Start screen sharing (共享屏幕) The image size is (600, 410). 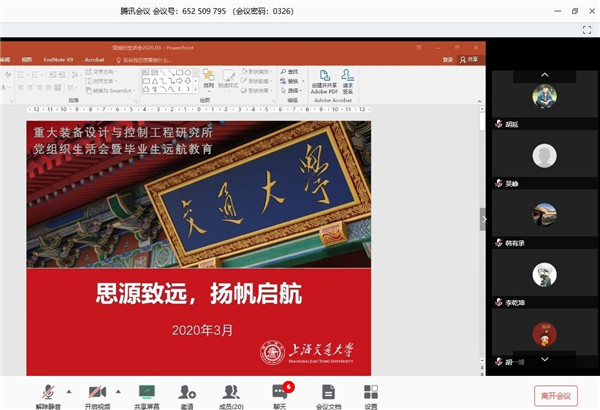pos(147,393)
